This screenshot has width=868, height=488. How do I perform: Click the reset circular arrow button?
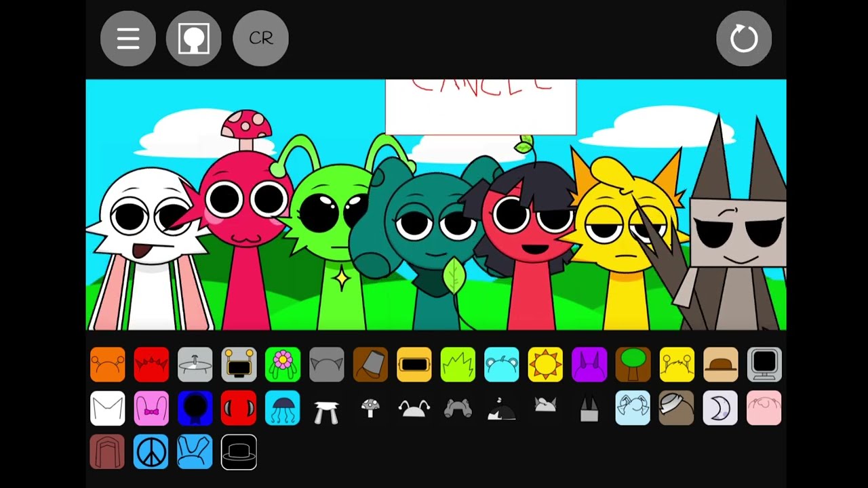tap(744, 39)
